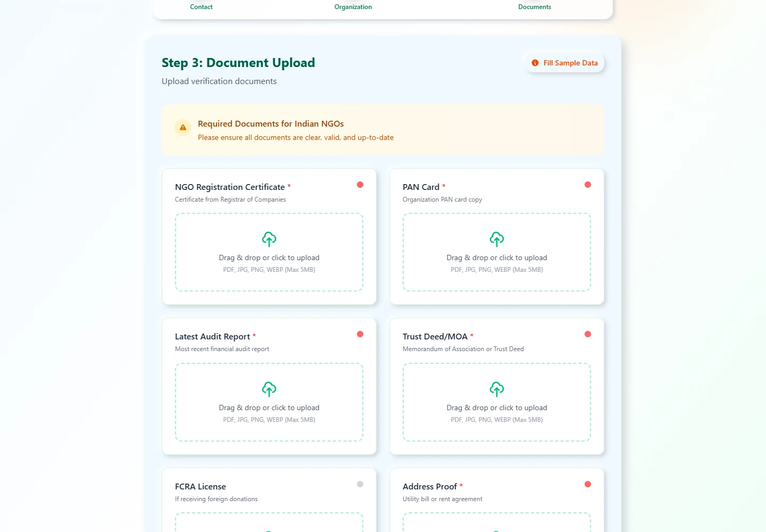Image resolution: width=766 pixels, height=532 pixels.
Task: Click the upload cloud icon for NGO Registration Certificate
Action: (x=269, y=239)
